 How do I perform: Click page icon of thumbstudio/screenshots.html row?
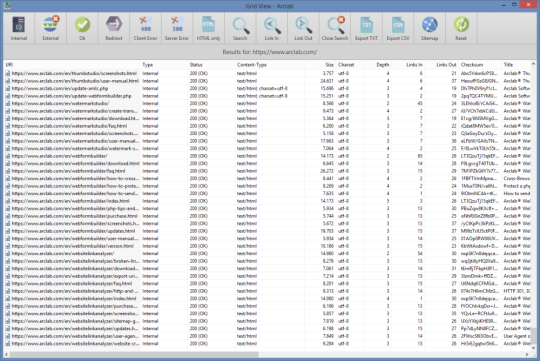[x=8, y=73]
